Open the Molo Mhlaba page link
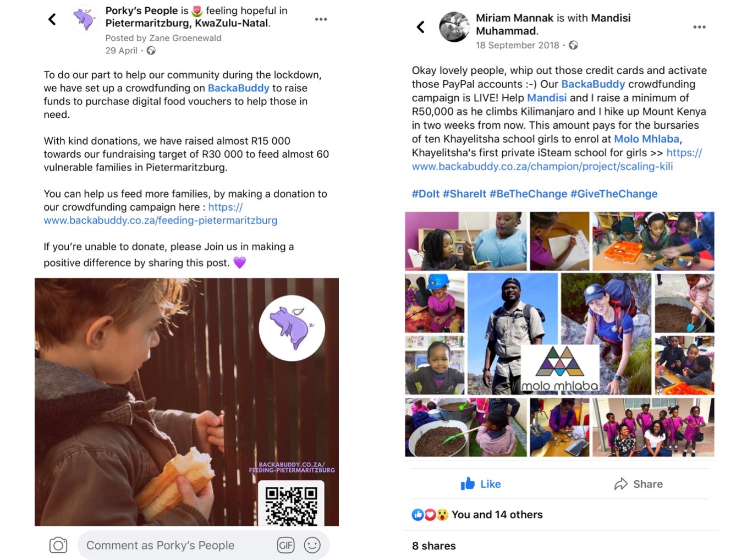Image resolution: width=747 pixels, height=560 pixels. click(x=647, y=139)
